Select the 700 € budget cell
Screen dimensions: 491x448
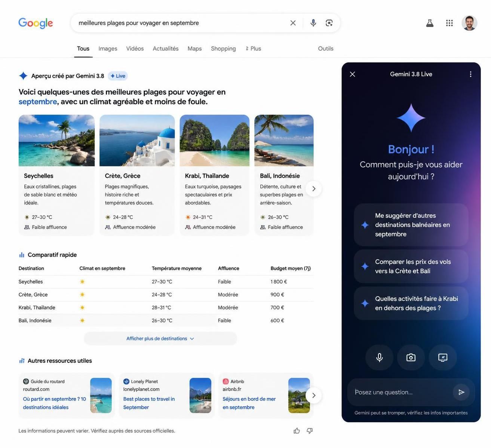tap(277, 307)
